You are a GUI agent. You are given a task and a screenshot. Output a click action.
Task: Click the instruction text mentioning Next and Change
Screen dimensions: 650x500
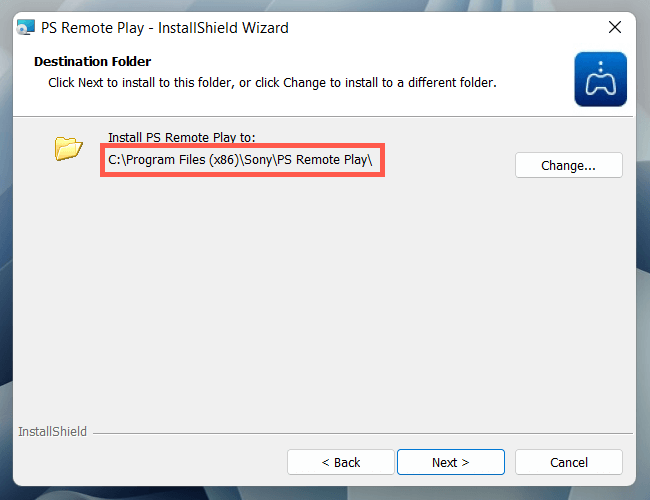click(x=272, y=82)
